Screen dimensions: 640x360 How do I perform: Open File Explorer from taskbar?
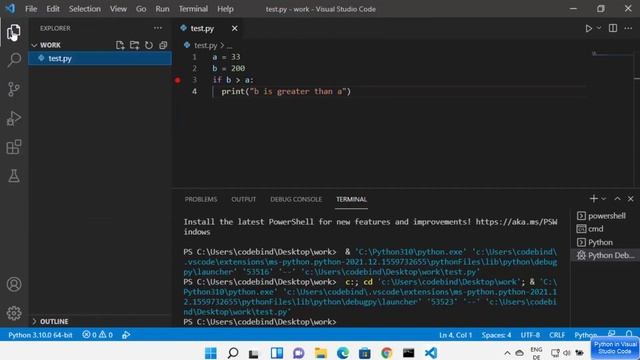320,353
